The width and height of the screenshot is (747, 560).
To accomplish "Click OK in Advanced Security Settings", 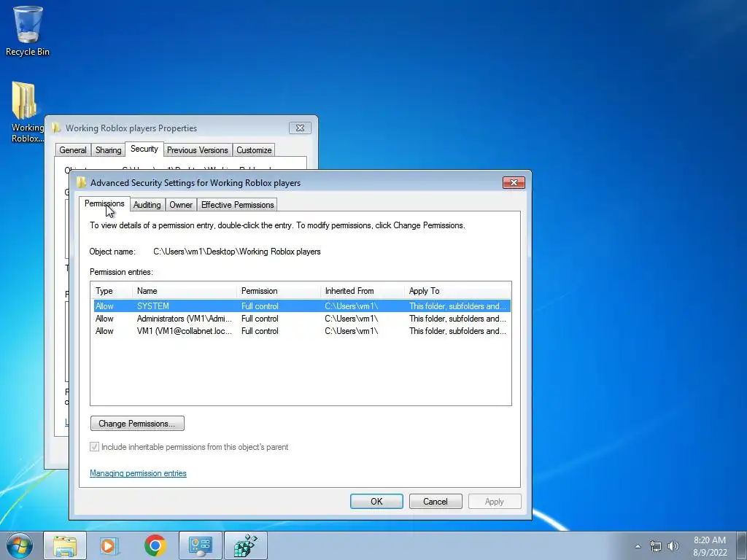I will (376, 502).
